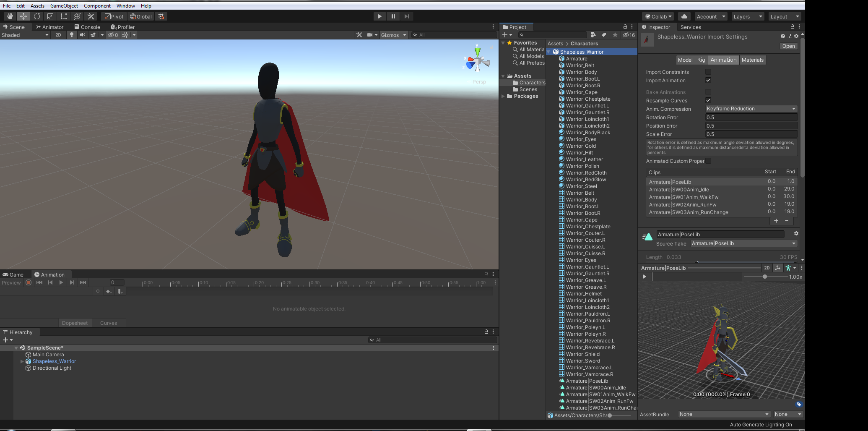
Task: Go to next animation keyframe
Action: pos(72,282)
